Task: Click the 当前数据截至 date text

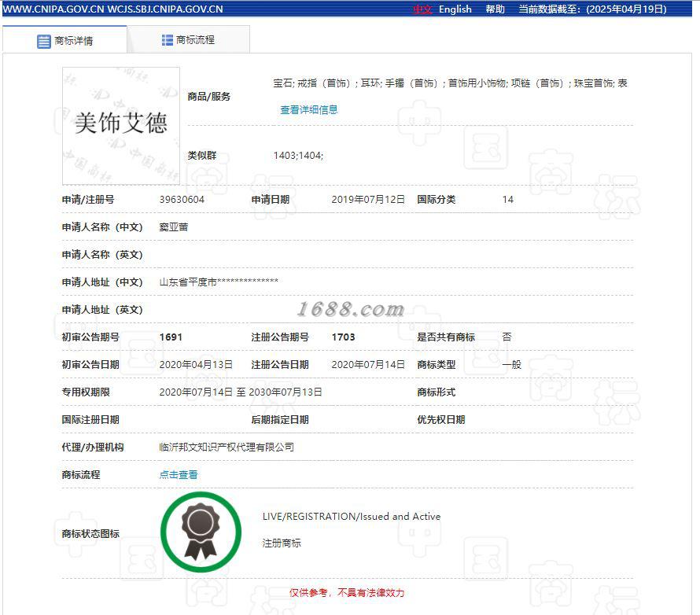Action: pos(592,9)
